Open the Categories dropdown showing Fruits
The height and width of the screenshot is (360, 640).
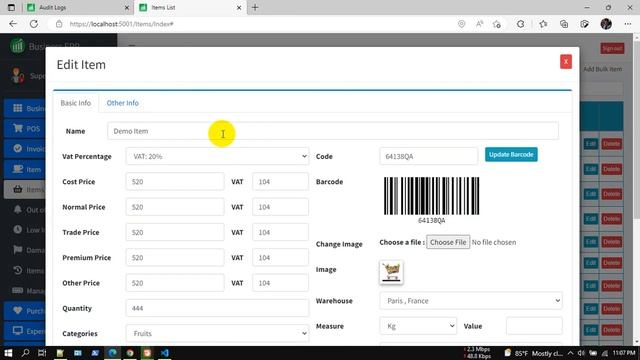[x=218, y=333]
